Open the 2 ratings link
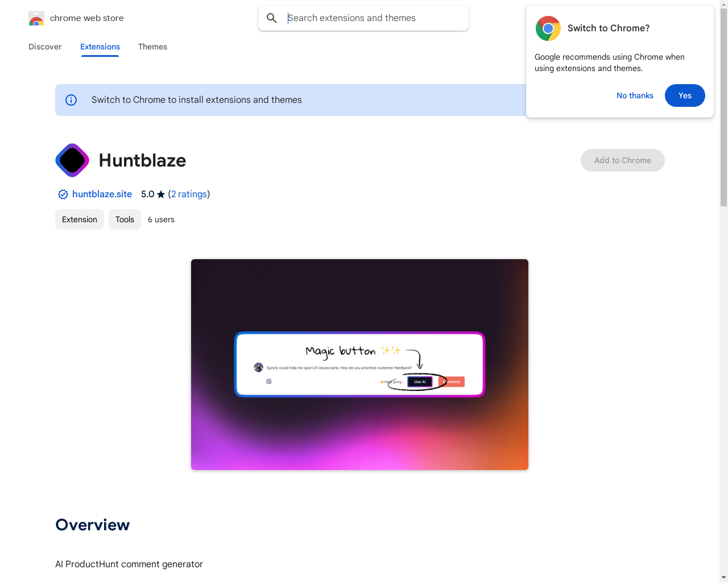 pyautogui.click(x=189, y=194)
